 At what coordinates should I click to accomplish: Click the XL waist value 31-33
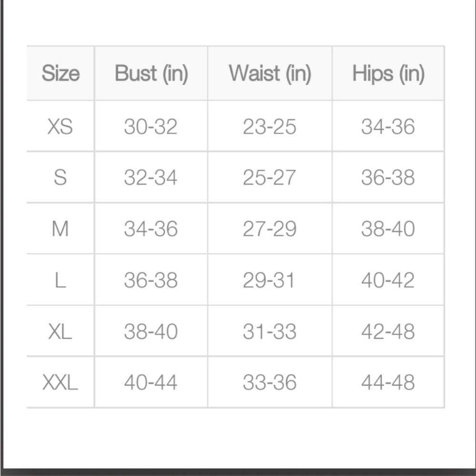pyautogui.click(x=269, y=331)
